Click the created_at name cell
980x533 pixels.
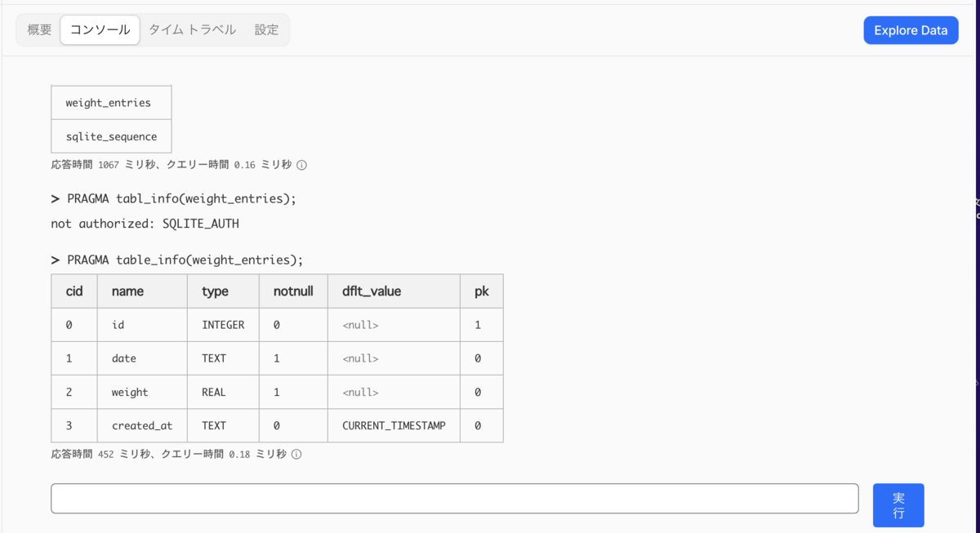point(142,425)
